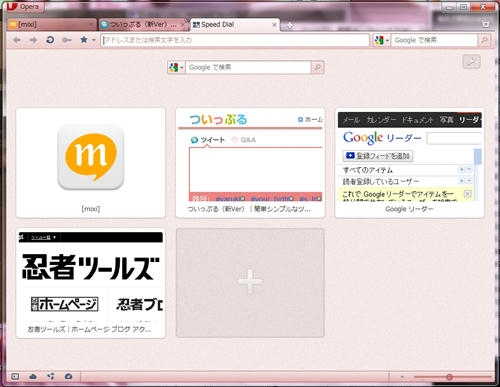Expand the bookmark star dropdown arrow

[x=94, y=40]
